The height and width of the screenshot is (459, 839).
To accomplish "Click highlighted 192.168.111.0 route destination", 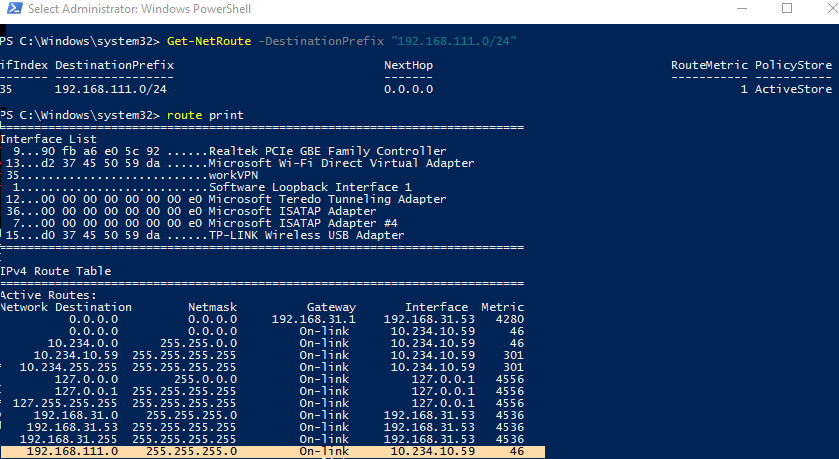I will point(72,452).
